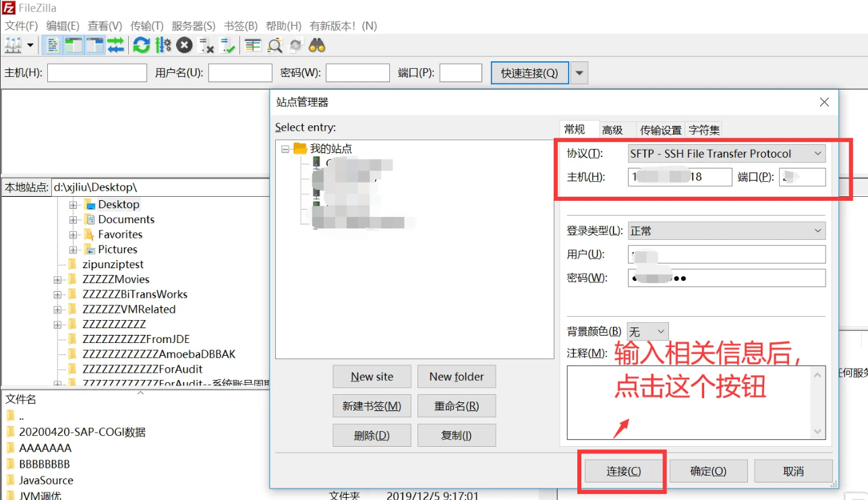
Task: Select the 我的站点 folder
Action: (330, 149)
